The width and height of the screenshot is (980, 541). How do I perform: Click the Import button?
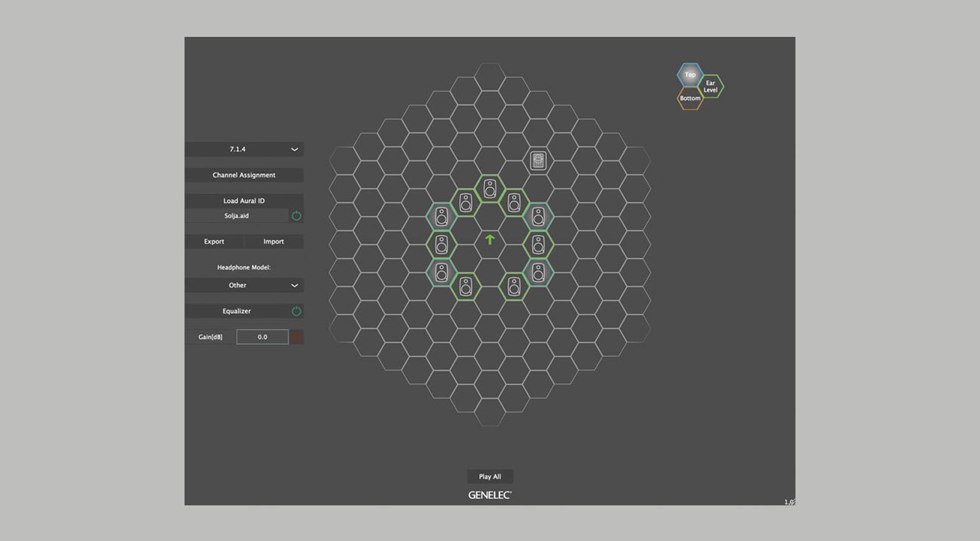(x=274, y=241)
